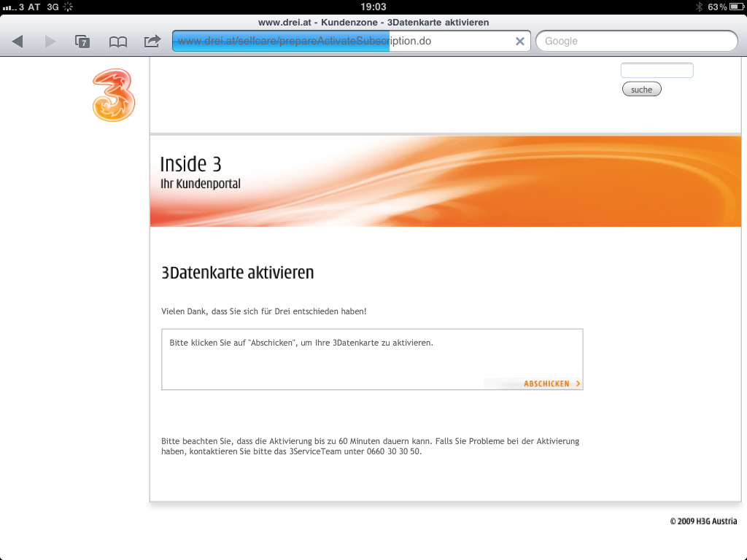Screen dimensions: 747x560
Task: Tap the battery indicator in status bar
Action: [736, 7]
